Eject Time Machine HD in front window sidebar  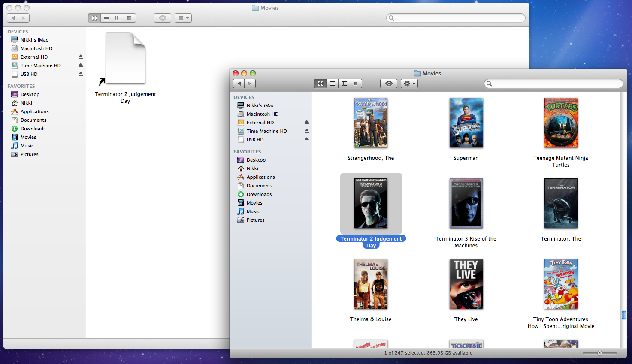(x=307, y=131)
